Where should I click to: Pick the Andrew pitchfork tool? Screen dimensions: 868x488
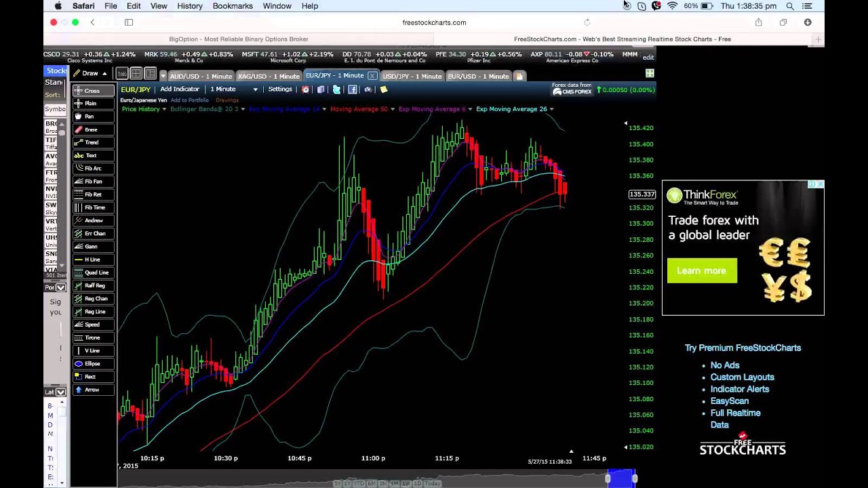pos(93,220)
